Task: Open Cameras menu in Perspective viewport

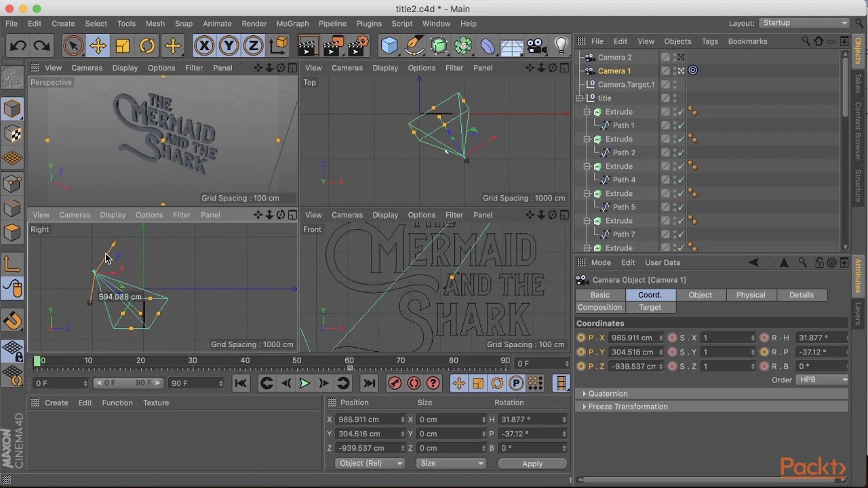Action: [87, 68]
